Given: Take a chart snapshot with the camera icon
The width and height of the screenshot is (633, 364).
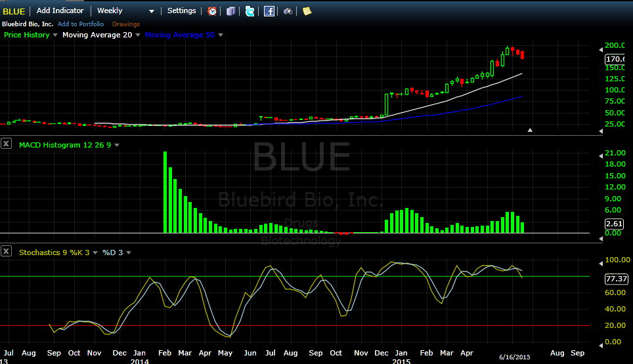Looking at the screenshot, I should pos(288,11).
